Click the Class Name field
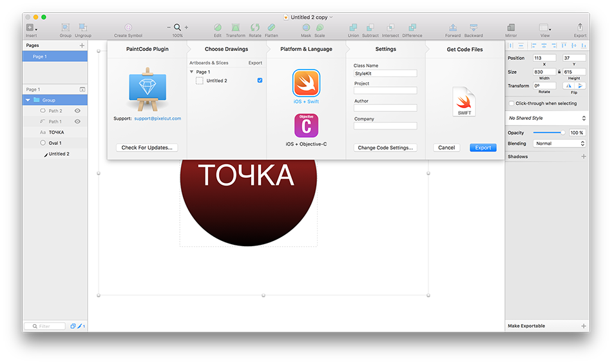Viewport: 612px width, 364px height. [385, 73]
